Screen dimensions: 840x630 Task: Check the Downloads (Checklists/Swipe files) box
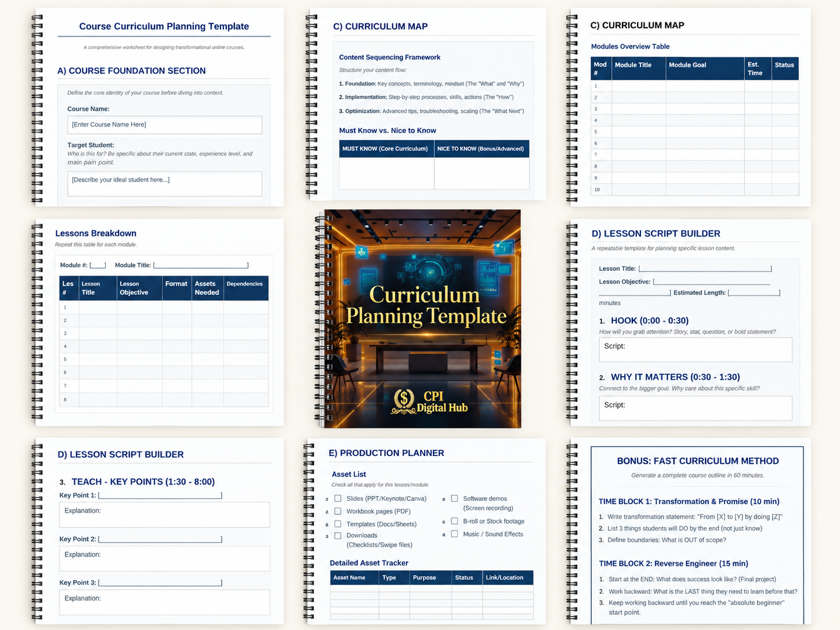[338, 535]
